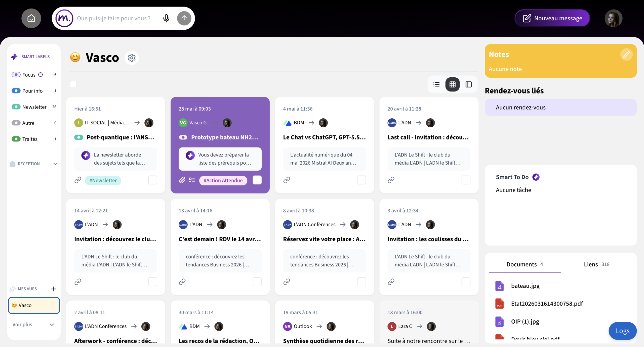Click paperclip attachment icon on Prototype bateau card
This screenshot has width=644, height=347.
coord(182,180)
